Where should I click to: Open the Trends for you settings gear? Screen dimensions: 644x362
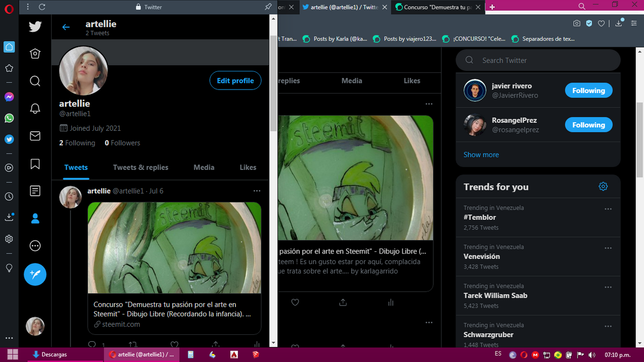tap(603, 187)
